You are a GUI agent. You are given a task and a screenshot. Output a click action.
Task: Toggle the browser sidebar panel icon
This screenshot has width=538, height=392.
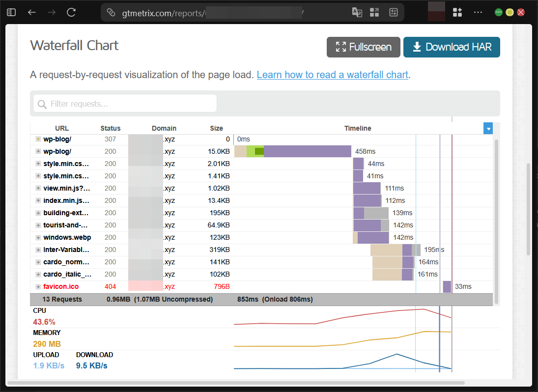tap(11, 12)
